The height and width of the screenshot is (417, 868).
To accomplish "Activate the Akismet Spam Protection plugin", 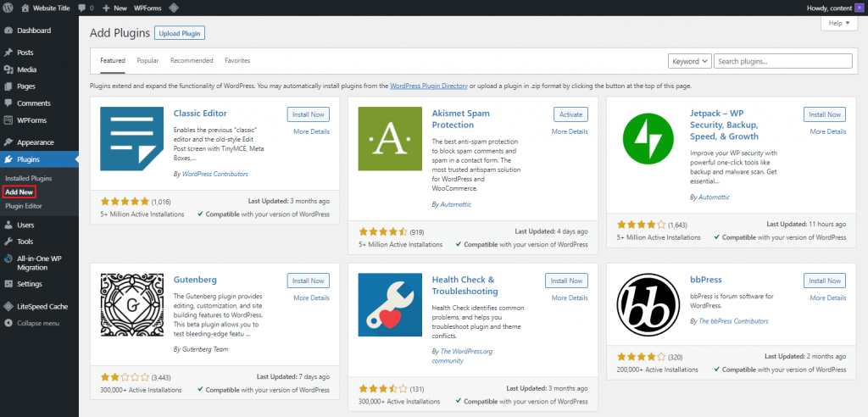I will coord(570,114).
